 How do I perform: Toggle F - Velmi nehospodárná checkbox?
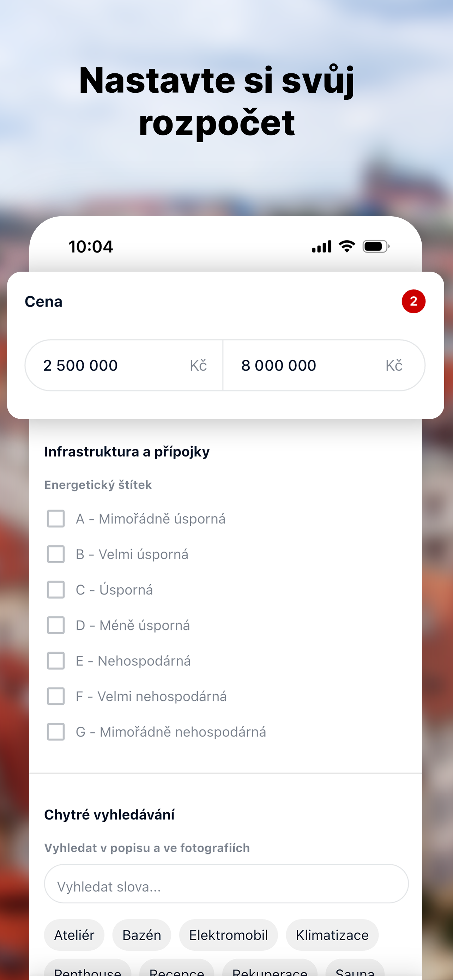coord(55,696)
